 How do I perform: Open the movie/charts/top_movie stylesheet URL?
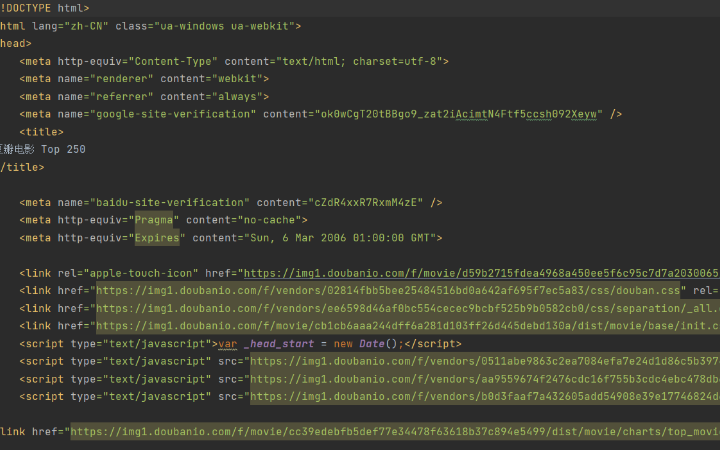(395, 432)
